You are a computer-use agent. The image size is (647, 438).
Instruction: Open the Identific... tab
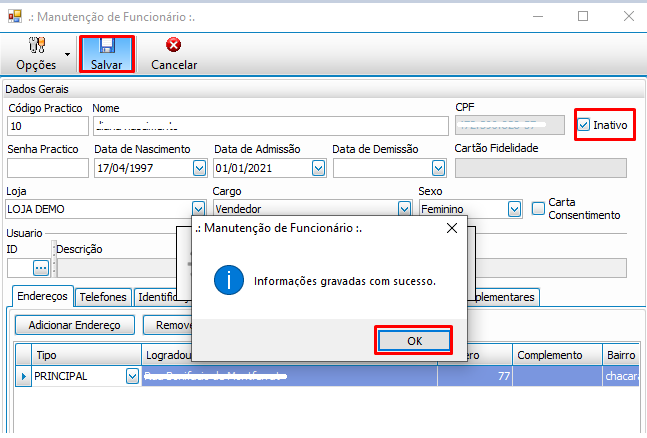pyautogui.click(x=163, y=297)
